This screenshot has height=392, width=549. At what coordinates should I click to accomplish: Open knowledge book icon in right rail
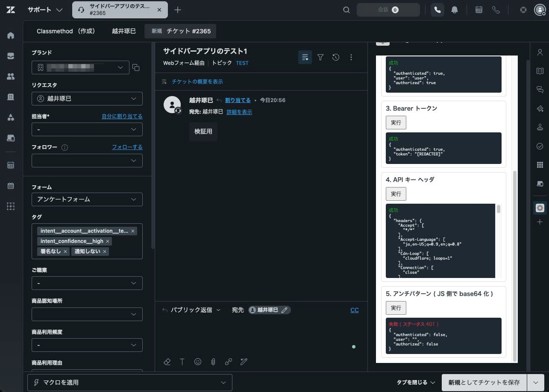pos(540,71)
